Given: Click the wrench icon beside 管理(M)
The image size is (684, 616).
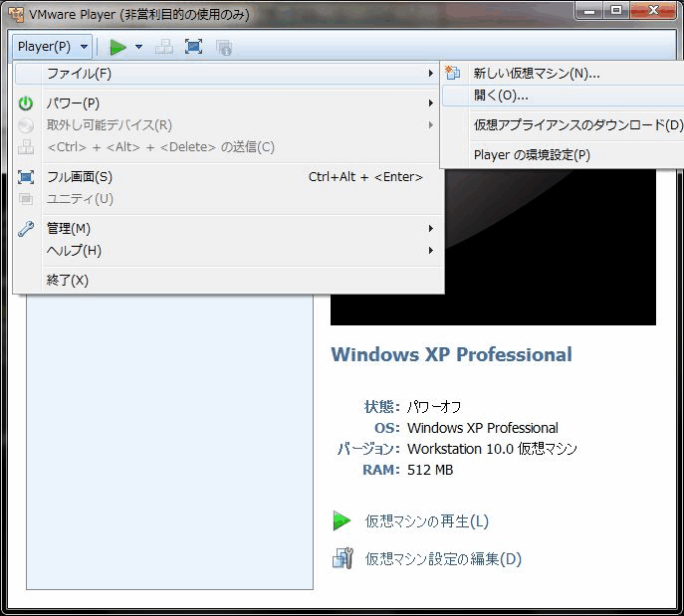Looking at the screenshot, I should [x=26, y=229].
